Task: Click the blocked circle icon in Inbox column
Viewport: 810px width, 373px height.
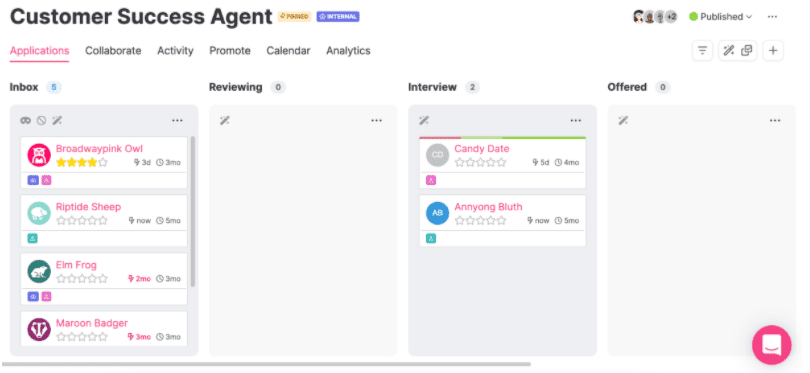Action: (41, 120)
